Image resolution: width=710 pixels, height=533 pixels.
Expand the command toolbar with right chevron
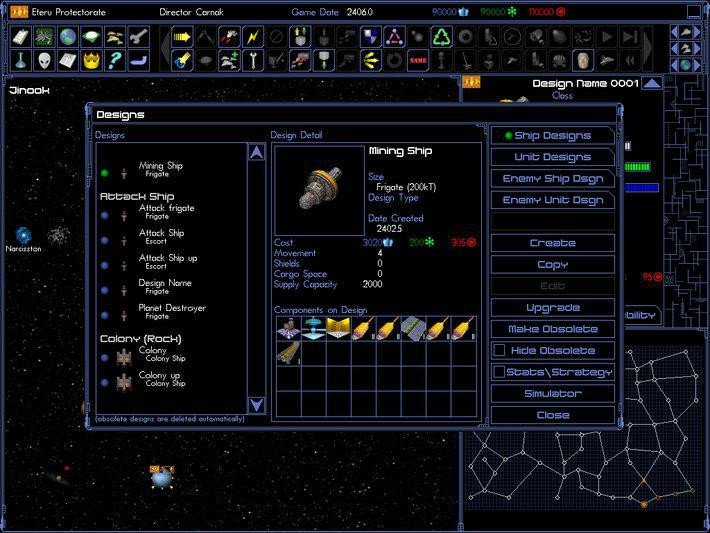pos(648,48)
